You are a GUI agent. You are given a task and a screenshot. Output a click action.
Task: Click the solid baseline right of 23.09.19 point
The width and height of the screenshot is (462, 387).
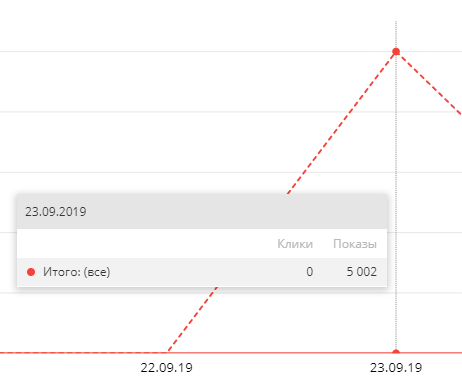click(x=432, y=352)
